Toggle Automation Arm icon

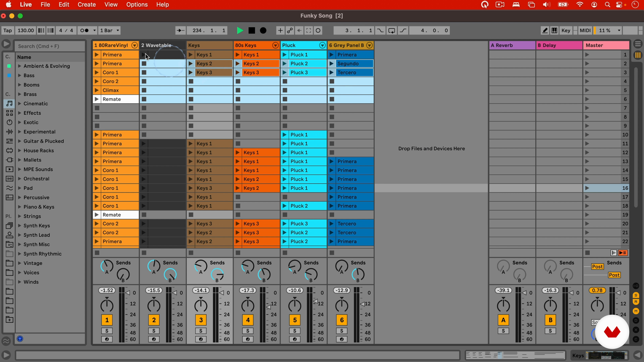tap(290, 31)
